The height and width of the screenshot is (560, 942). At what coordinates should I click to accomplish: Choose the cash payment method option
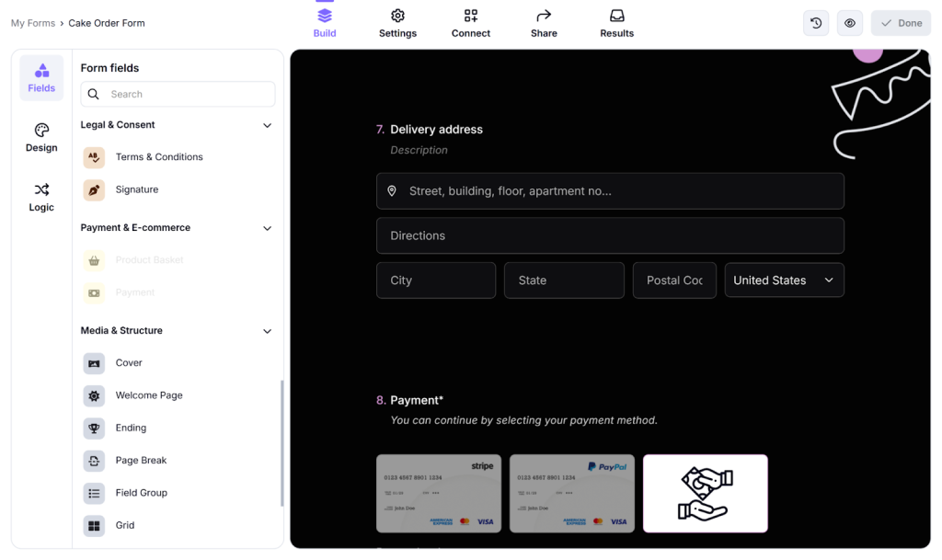pos(705,494)
